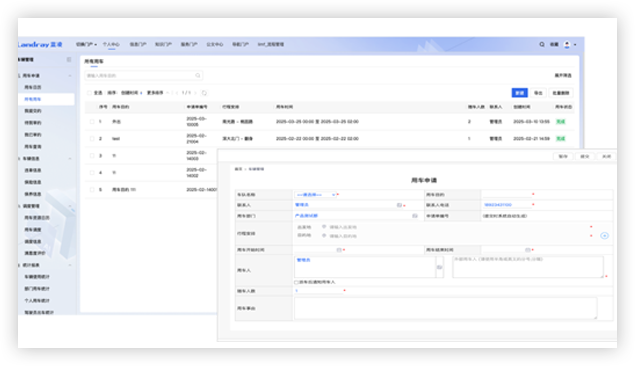Open the fleet name dropdown in the form

pyautogui.click(x=316, y=195)
